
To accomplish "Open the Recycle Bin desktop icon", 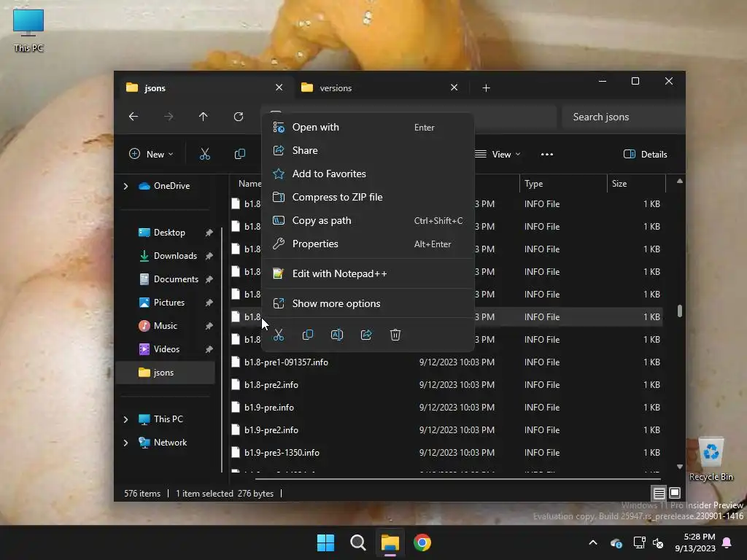I will pyautogui.click(x=711, y=459).
